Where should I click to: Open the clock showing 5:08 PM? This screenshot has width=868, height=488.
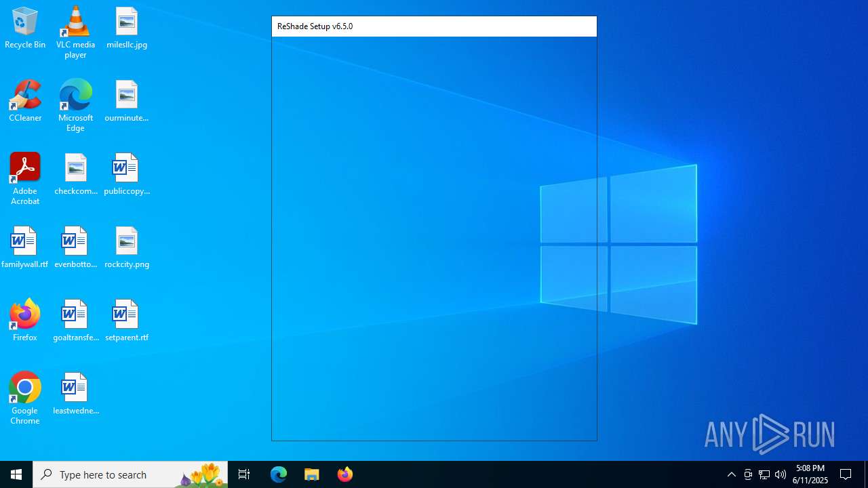click(810, 474)
